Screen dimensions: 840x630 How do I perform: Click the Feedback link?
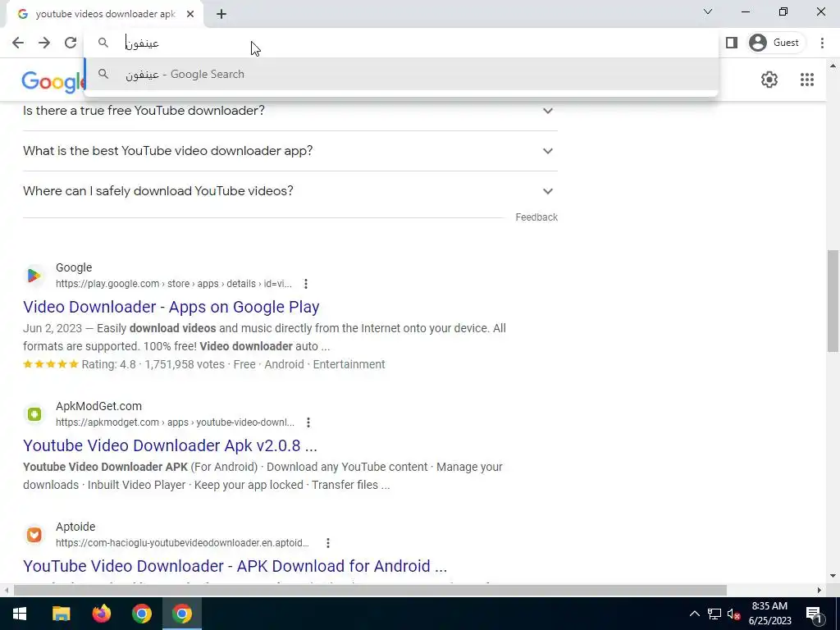tap(536, 217)
